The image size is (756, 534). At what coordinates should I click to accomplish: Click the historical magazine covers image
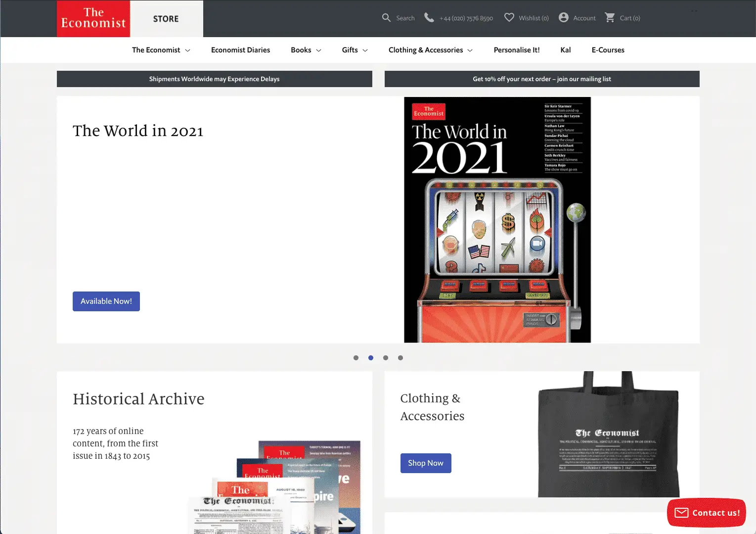pos(275,487)
